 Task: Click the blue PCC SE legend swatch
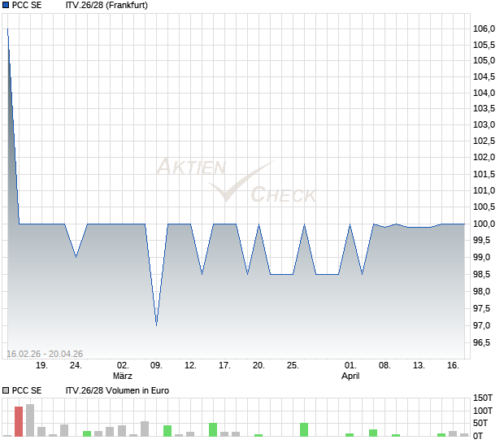tap(6, 5)
